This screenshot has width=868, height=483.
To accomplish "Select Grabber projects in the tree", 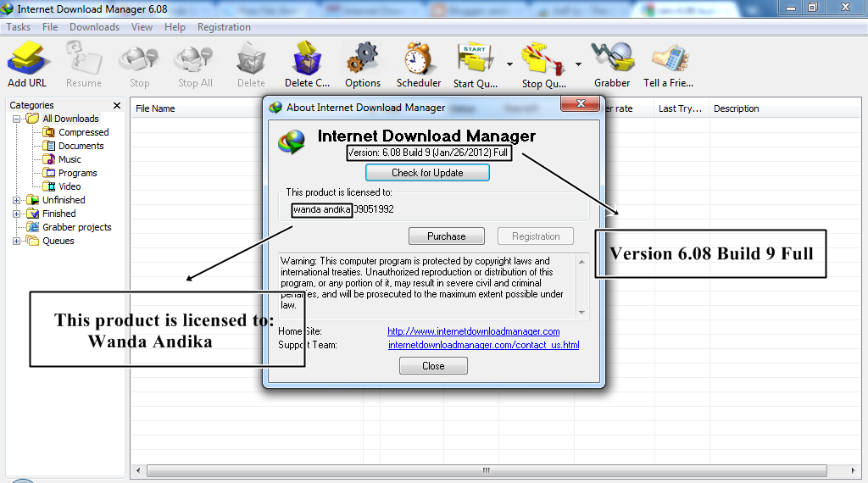I will point(77,227).
